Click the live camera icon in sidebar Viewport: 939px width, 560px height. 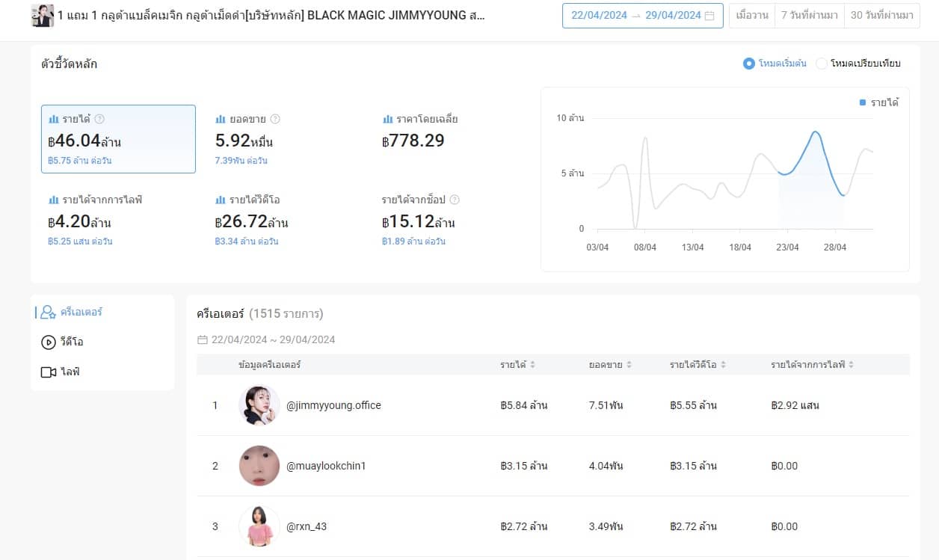[x=49, y=372]
